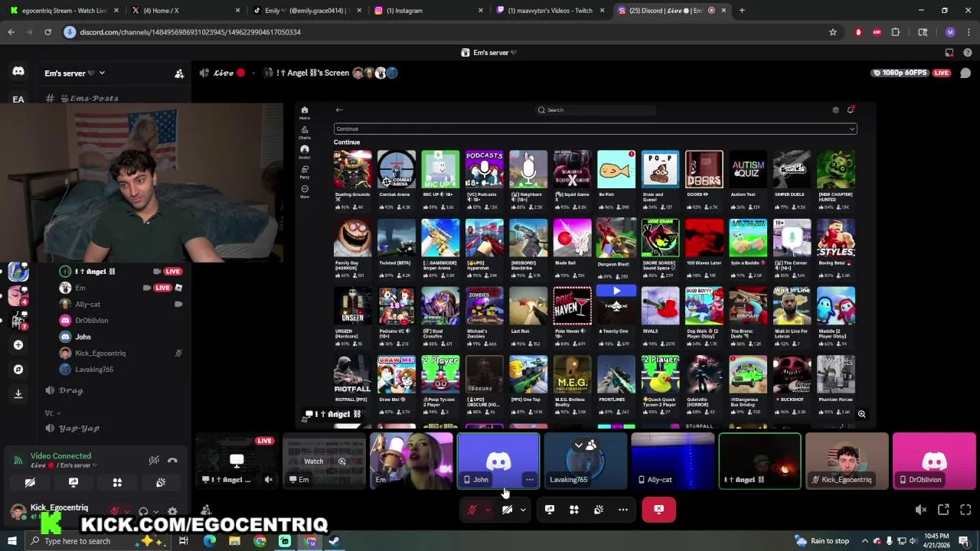Zoom stream with magnifier icon
The height and width of the screenshot is (551, 980).
(861, 414)
